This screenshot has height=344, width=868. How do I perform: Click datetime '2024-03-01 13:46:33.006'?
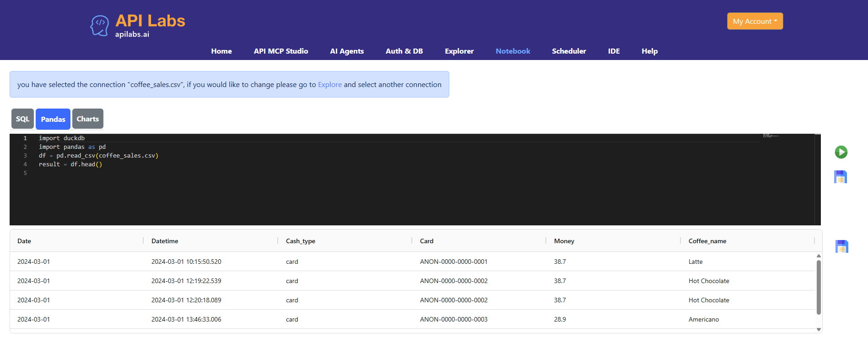186,319
